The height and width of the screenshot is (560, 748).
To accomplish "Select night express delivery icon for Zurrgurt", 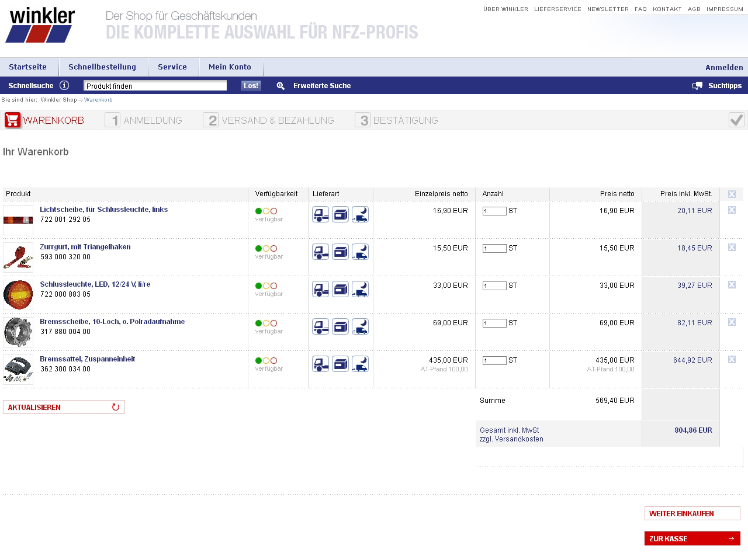I will (360, 252).
